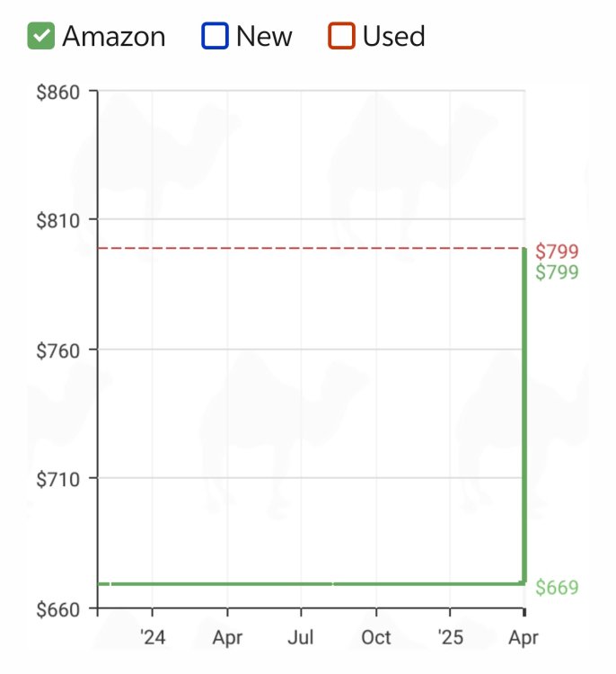
Task: Click the '25 x-axis label
Action: [450, 638]
